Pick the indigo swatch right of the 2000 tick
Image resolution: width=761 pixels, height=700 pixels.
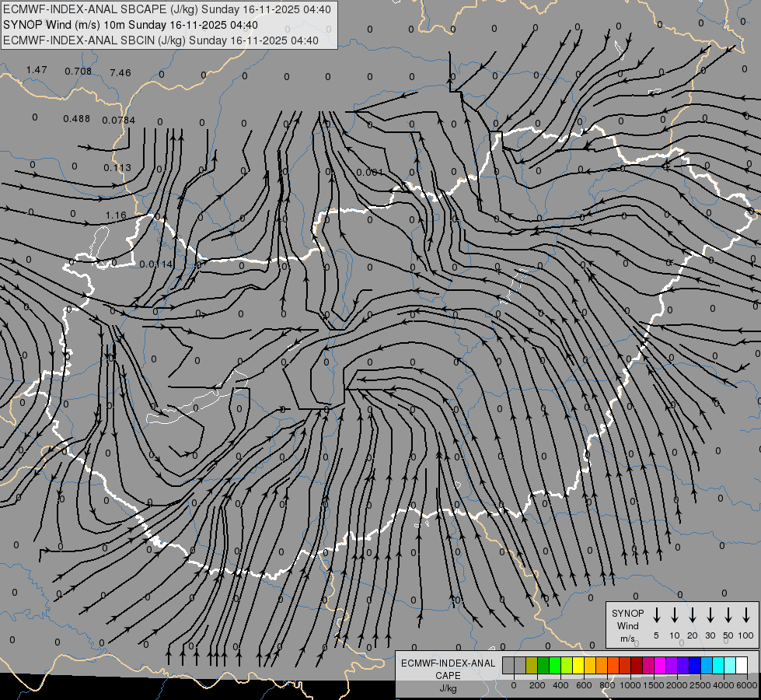(683, 666)
